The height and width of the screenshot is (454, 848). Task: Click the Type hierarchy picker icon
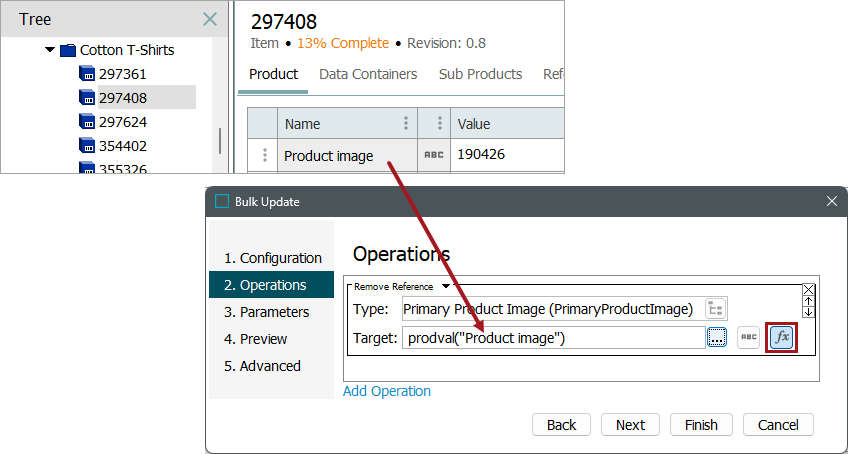716,309
